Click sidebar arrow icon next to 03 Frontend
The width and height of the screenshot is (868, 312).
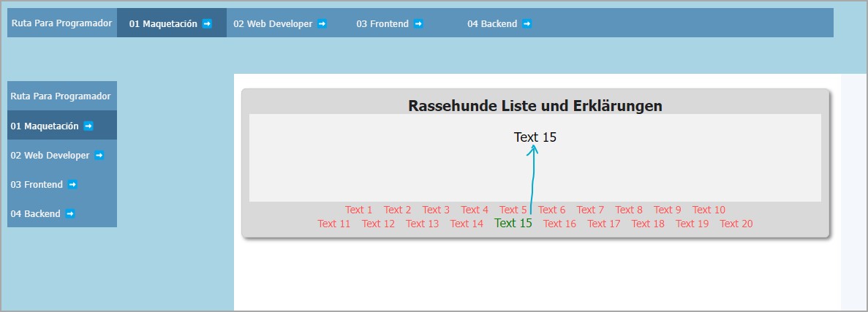tap(72, 184)
